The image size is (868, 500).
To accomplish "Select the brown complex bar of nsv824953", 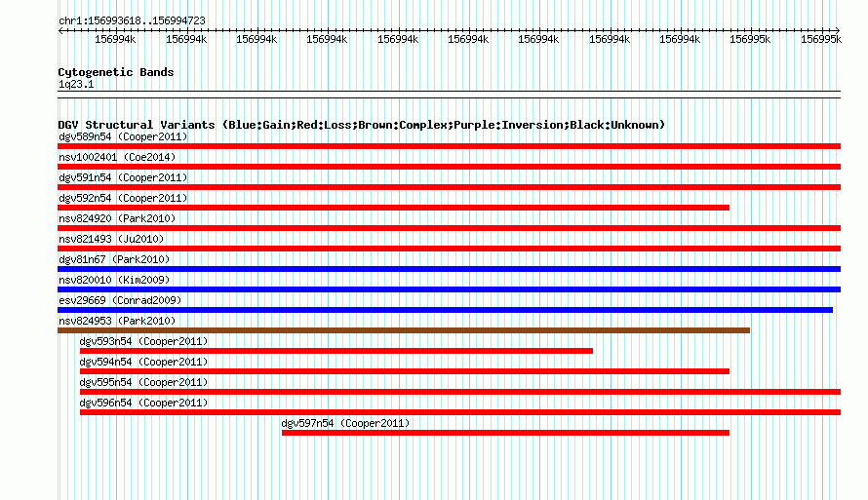I will click(404, 330).
